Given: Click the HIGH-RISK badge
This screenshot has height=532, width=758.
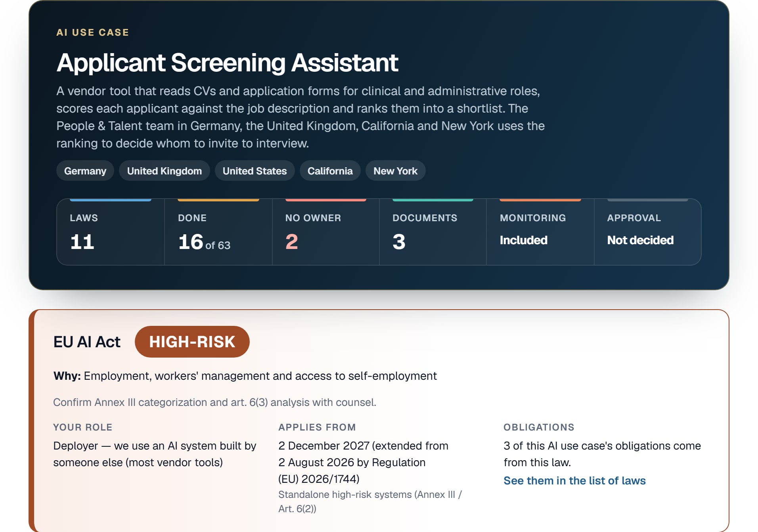Looking at the screenshot, I should 192,342.
